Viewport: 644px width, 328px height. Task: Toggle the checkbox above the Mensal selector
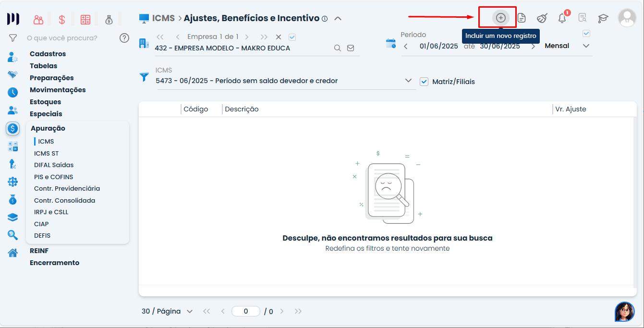(586, 33)
